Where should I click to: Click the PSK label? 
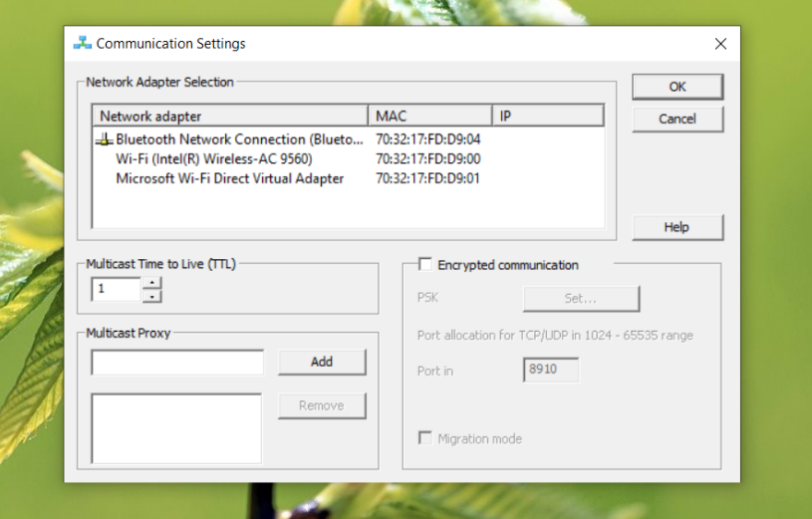tap(427, 298)
